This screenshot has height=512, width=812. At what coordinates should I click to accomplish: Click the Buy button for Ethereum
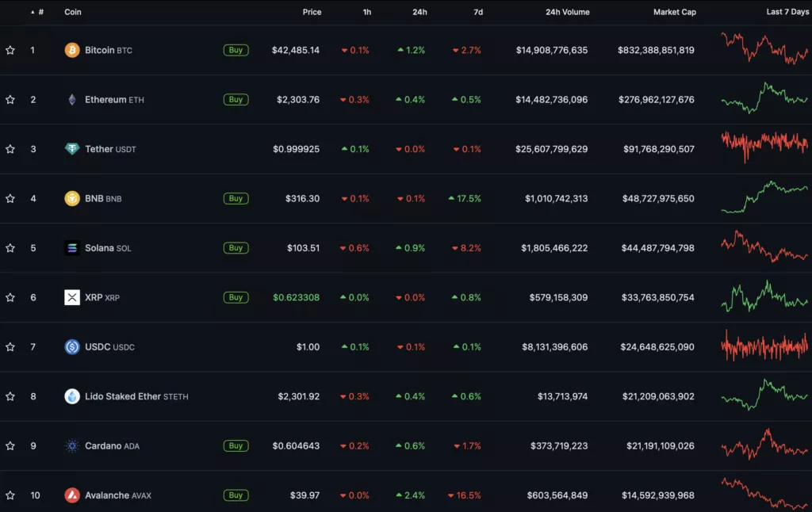[236, 99]
